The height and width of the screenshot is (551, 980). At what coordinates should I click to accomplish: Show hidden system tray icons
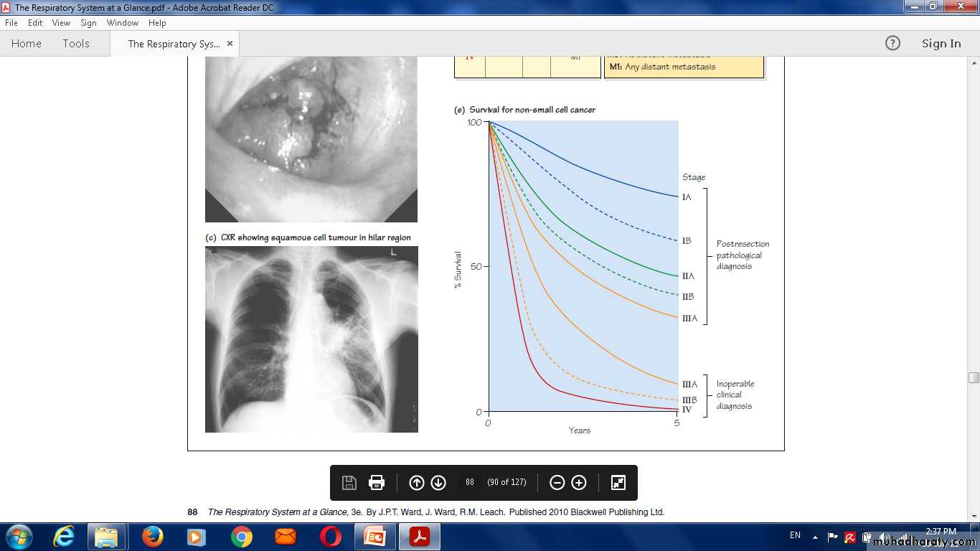coord(815,537)
